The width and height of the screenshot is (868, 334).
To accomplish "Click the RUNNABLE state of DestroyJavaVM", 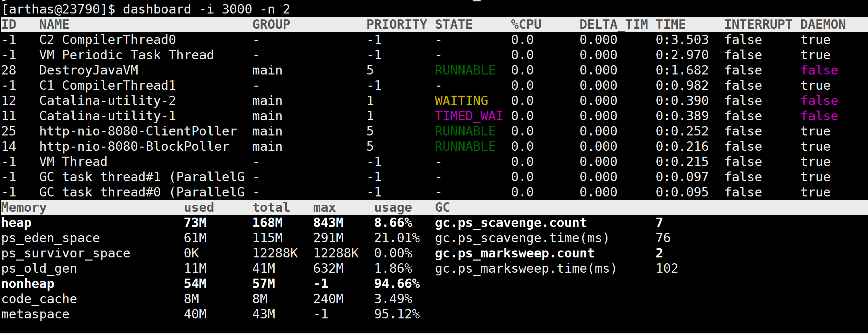I will [x=465, y=70].
